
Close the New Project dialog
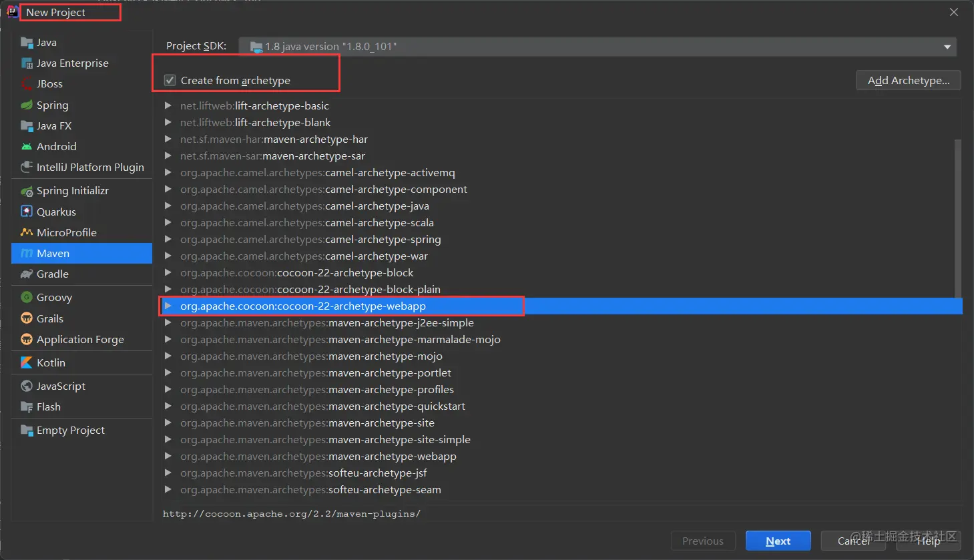point(954,12)
